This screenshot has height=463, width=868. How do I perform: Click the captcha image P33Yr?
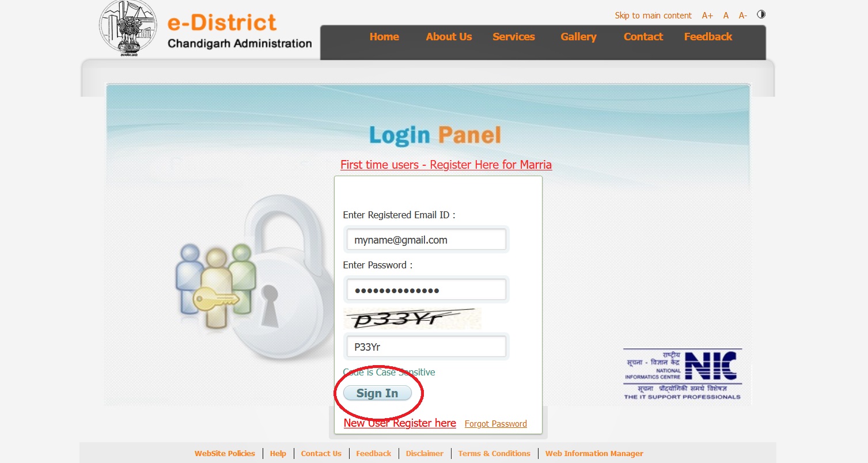(x=412, y=318)
